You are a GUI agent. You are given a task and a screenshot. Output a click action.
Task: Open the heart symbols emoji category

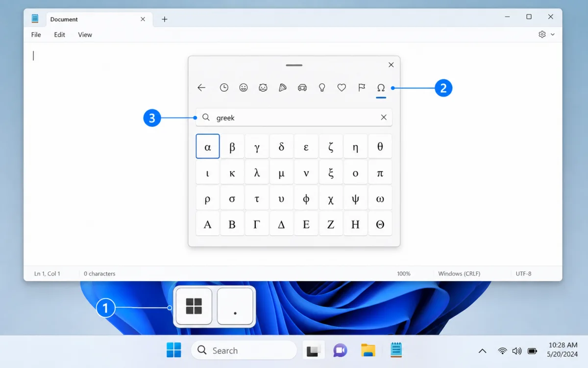[342, 88]
